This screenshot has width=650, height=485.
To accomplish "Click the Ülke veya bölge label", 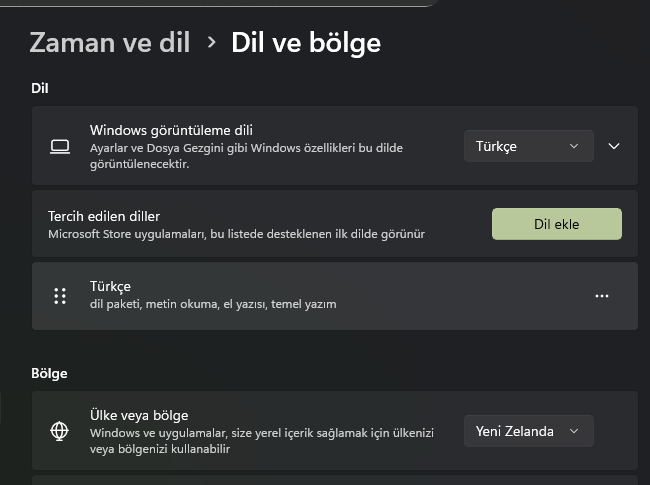I will [x=139, y=415].
